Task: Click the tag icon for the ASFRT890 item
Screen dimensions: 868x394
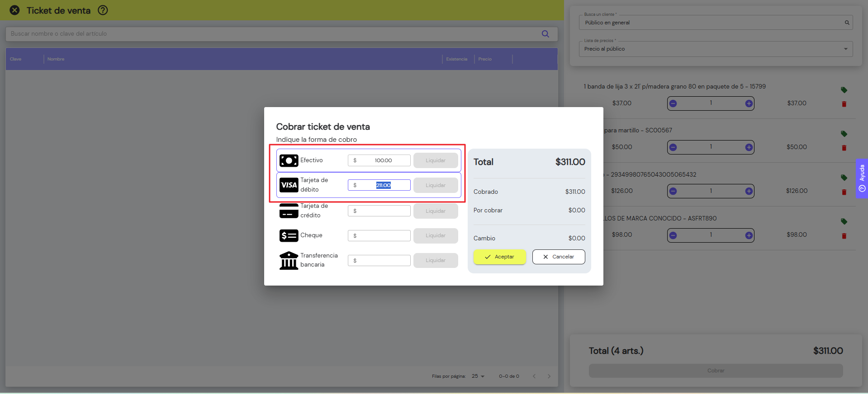Action: (844, 221)
